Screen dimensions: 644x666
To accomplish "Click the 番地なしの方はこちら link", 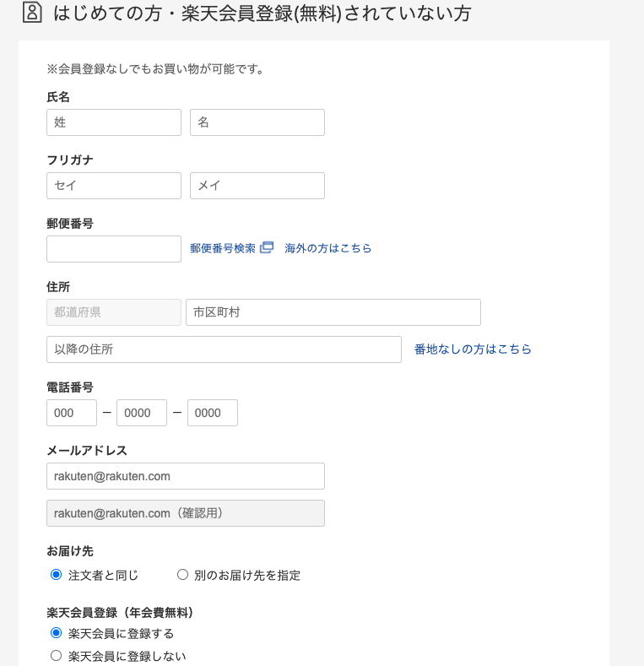I will (x=473, y=349).
